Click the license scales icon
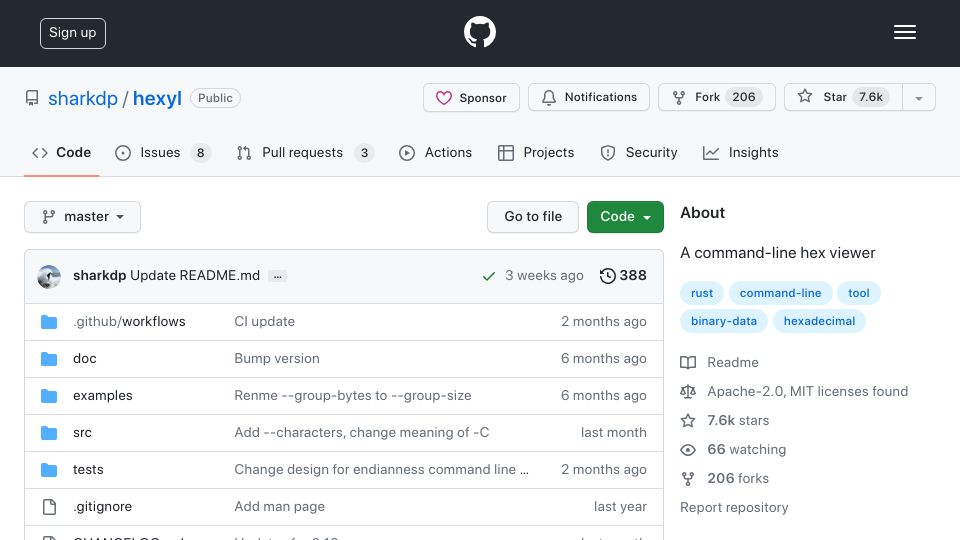Image resolution: width=960 pixels, height=540 pixels. tap(688, 391)
